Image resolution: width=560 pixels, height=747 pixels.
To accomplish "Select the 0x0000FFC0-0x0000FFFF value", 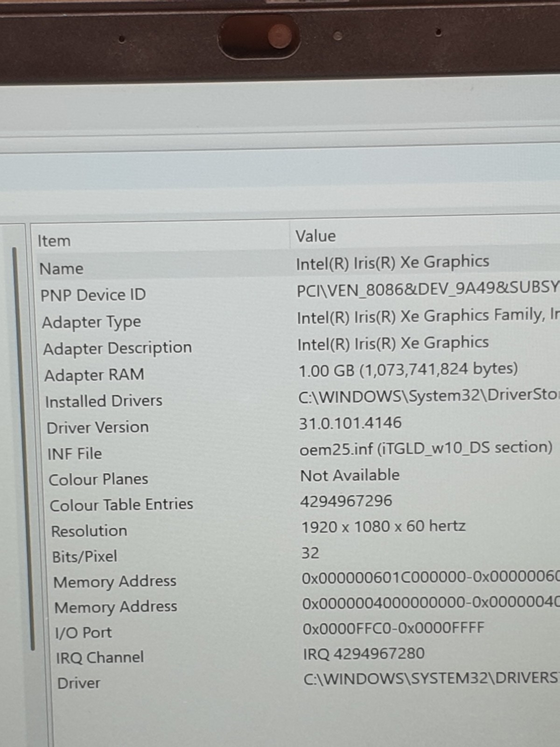I will point(393,628).
